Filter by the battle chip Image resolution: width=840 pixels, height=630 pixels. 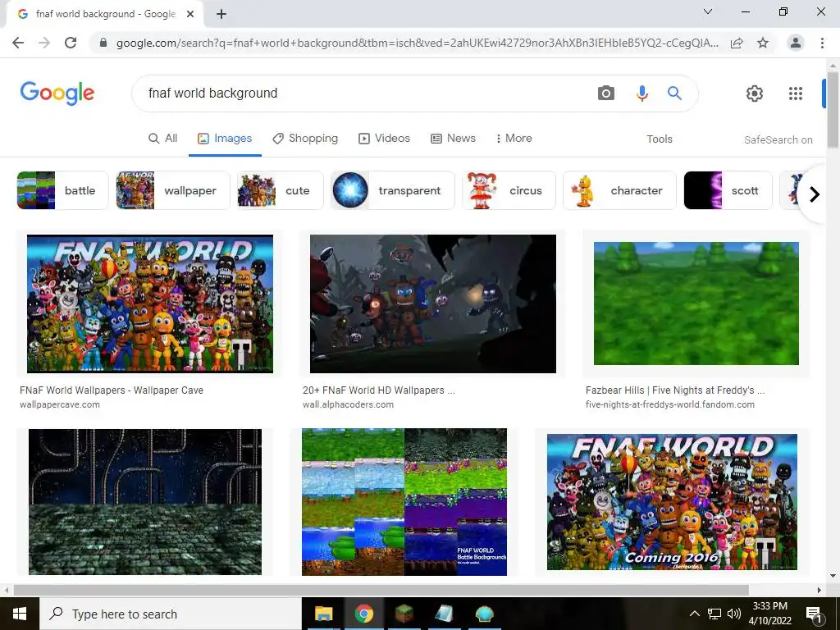[x=62, y=190]
